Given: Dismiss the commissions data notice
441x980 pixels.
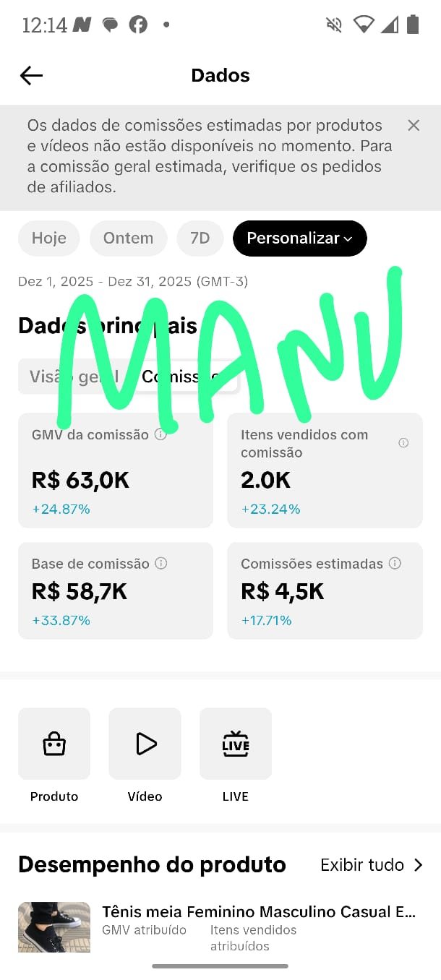Looking at the screenshot, I should click(x=414, y=125).
